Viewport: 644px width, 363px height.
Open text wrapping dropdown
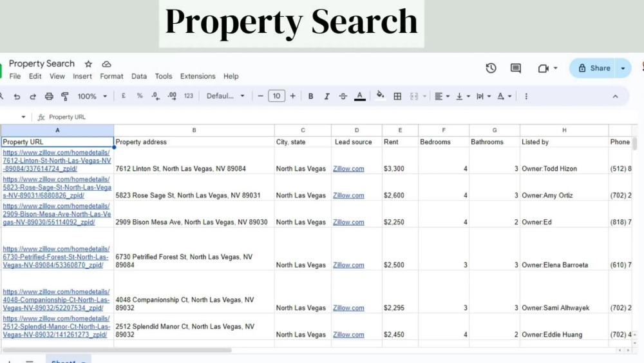(484, 96)
